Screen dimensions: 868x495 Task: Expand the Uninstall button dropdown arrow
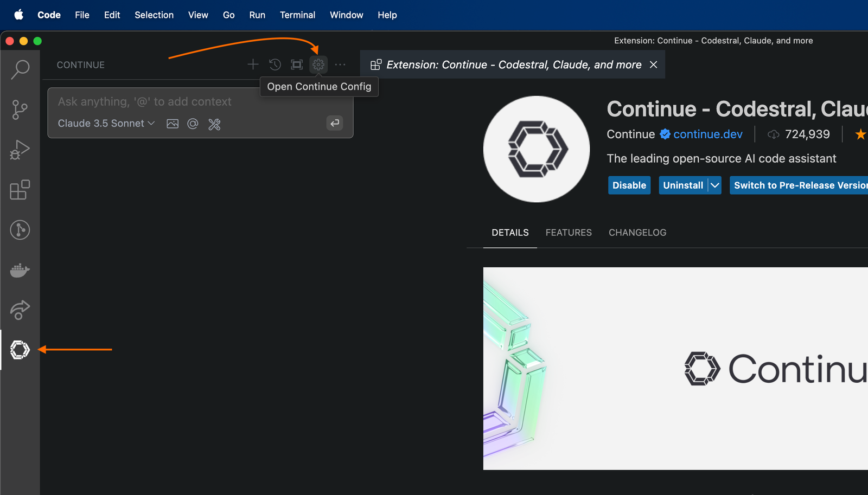714,185
